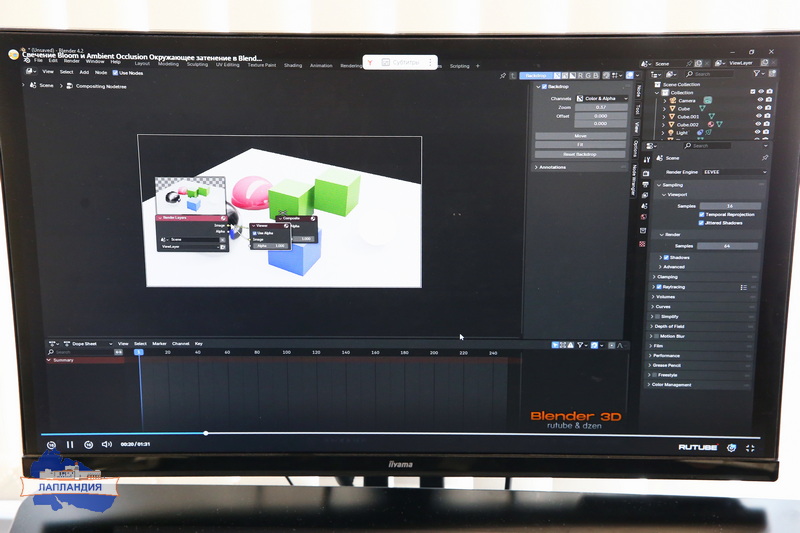This screenshot has width=800, height=533.
Task: Open the Node menu in compositor header
Action: [101, 72]
